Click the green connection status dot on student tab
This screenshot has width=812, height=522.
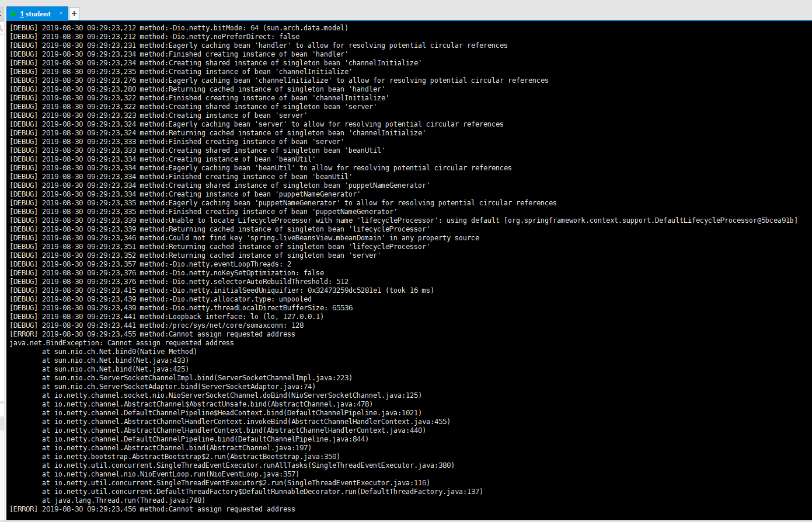[13, 13]
